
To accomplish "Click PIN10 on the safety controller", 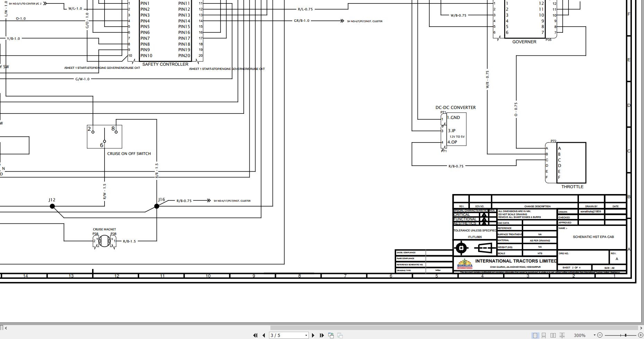I will pos(146,56).
